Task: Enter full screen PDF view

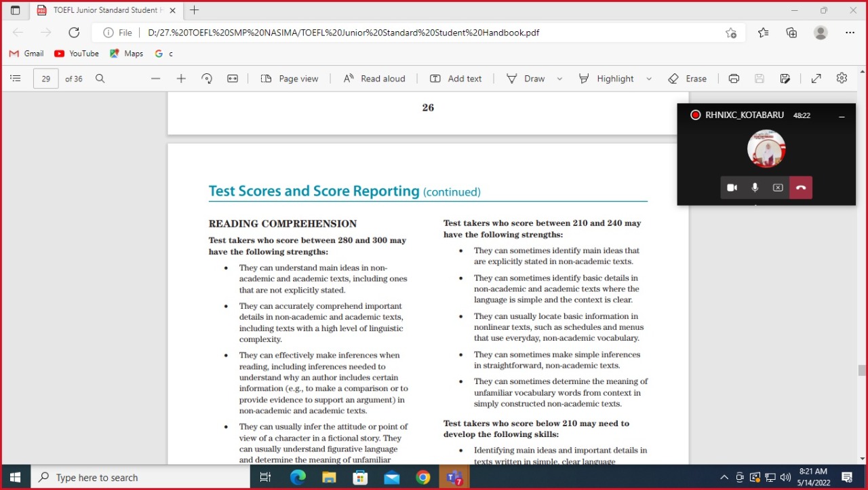Action: click(x=816, y=79)
